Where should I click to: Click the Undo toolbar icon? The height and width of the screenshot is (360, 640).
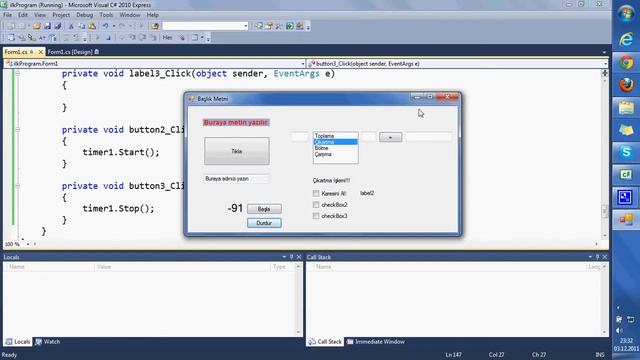[x=105, y=26]
